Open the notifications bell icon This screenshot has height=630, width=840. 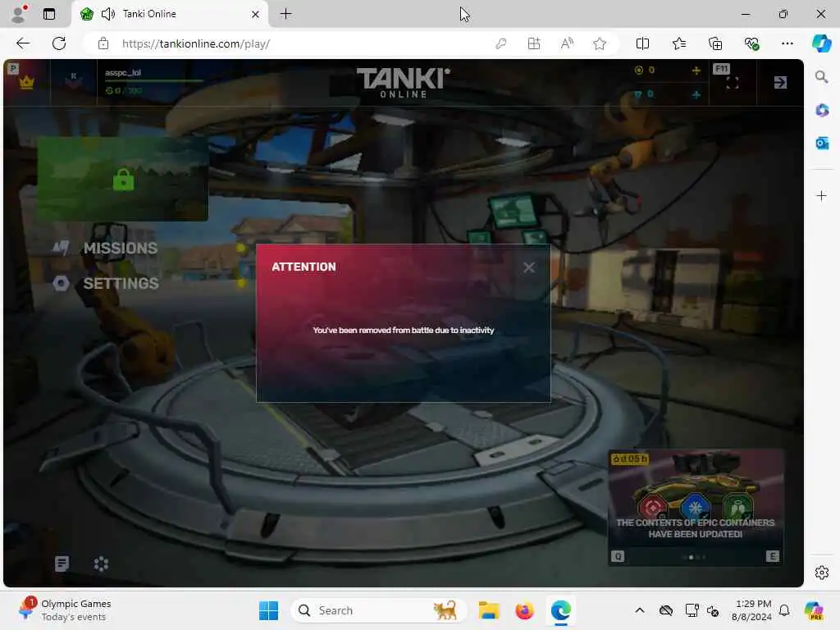[x=784, y=610]
